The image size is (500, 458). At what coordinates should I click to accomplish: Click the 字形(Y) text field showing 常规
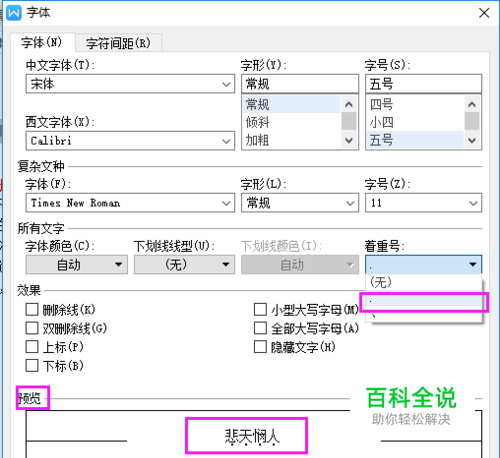click(x=300, y=84)
